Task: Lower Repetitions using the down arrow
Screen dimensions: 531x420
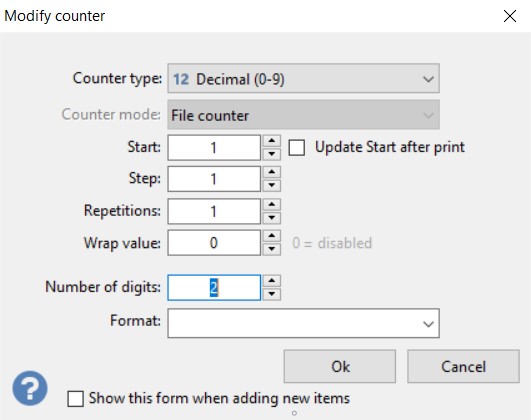Action: pos(272,218)
